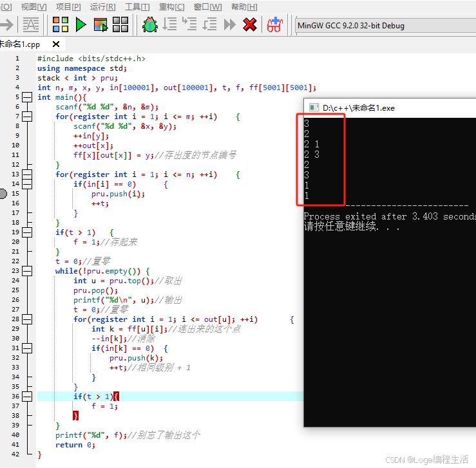Viewport: 476px width, 468px height.
Task: Click the Step Out debug icon
Action: pyautogui.click(x=209, y=24)
